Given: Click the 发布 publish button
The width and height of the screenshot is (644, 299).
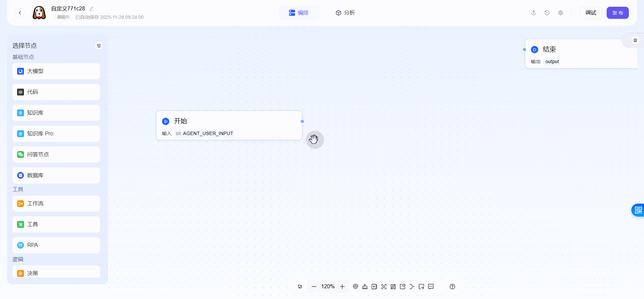Looking at the screenshot, I should tap(617, 13).
